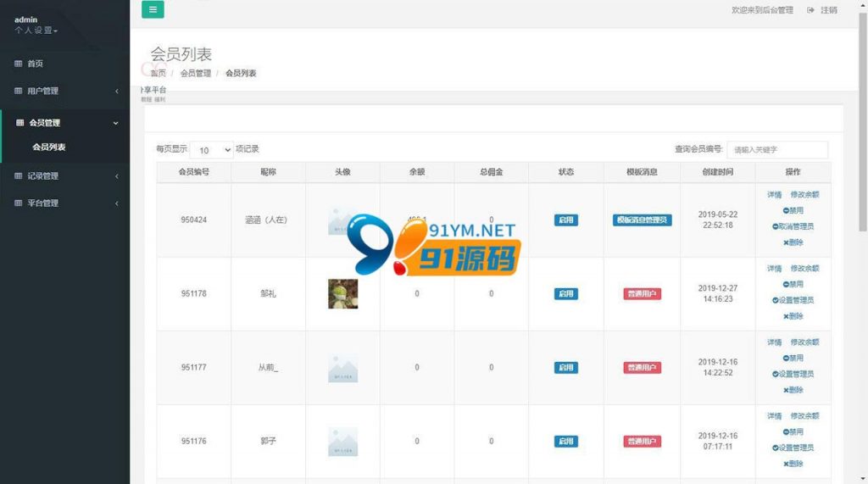Screen dimensions: 868x484
Task: Click 修改余额 for member 950424
Action: coord(805,195)
